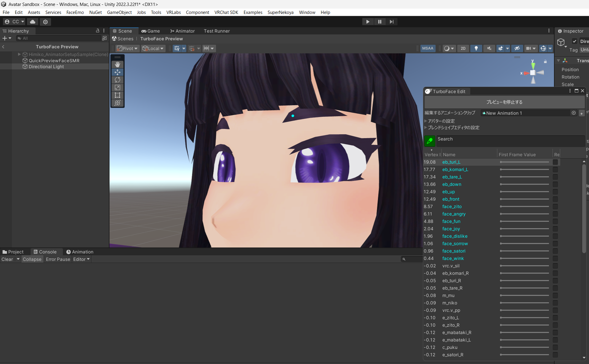Select the QuickPreviewFaceSMR object
The width and height of the screenshot is (589, 364).
[54, 60]
